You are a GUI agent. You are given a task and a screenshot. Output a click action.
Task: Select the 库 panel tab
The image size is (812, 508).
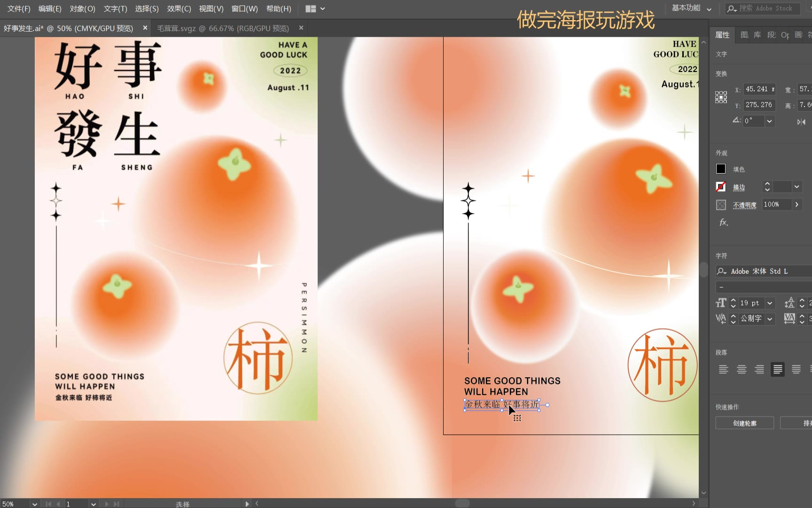coord(757,35)
